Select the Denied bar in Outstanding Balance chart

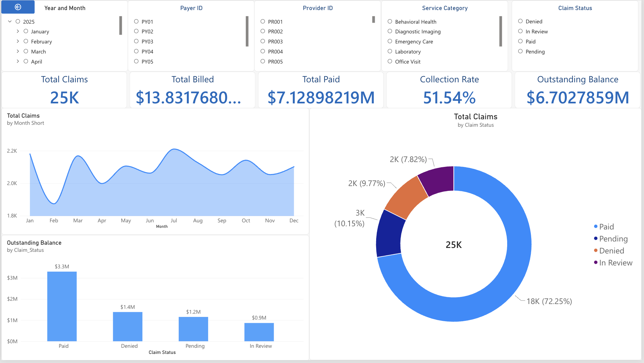[x=128, y=326]
